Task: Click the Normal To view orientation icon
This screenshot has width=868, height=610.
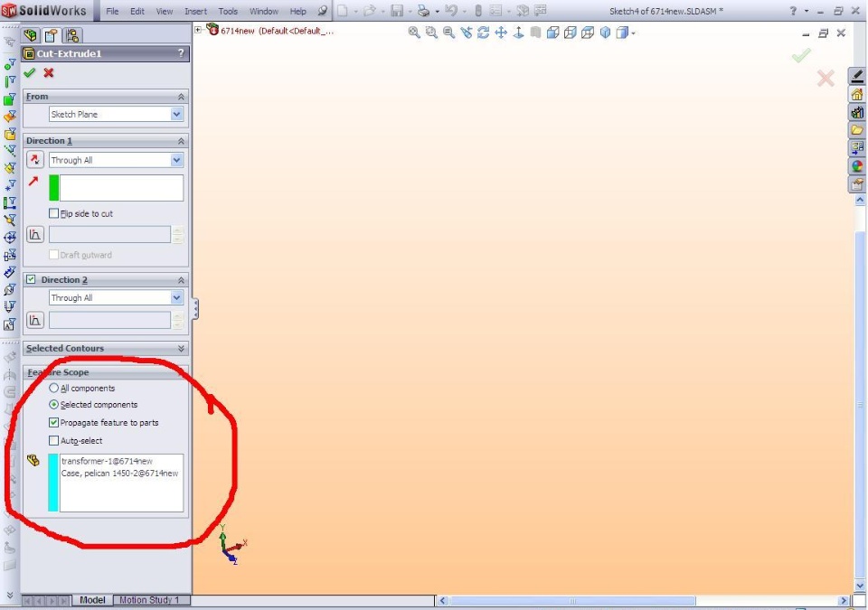Action: point(518,33)
